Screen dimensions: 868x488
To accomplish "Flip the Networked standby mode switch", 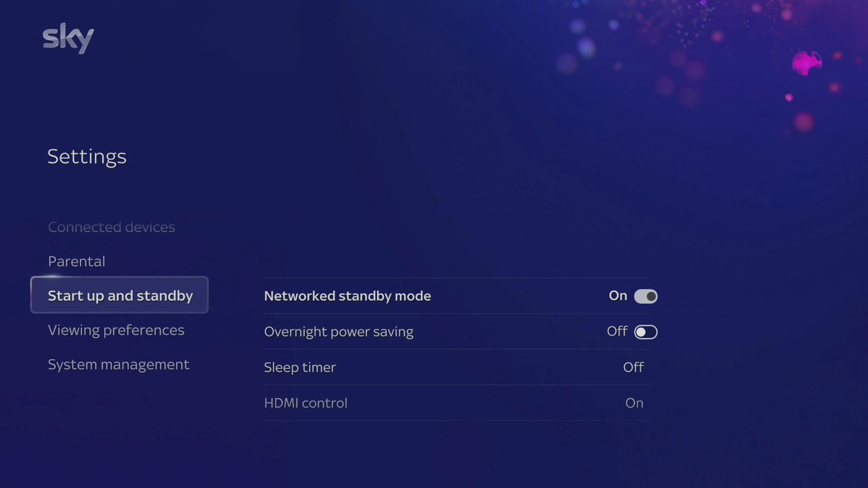I will click(646, 296).
